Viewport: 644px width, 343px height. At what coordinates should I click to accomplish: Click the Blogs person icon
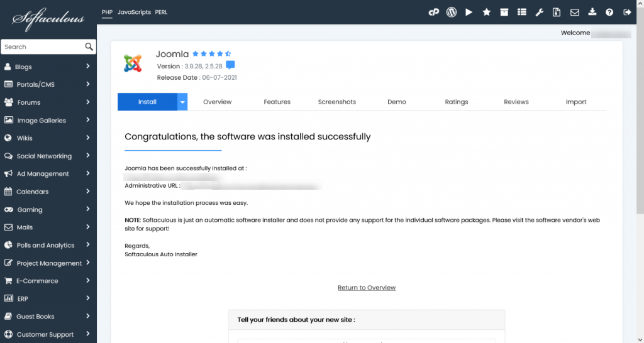8,67
